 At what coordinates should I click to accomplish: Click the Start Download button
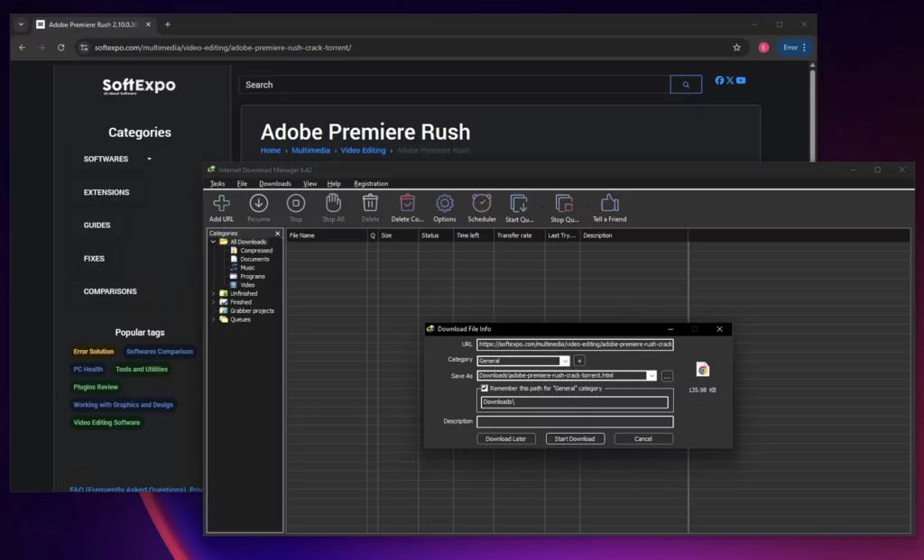[x=575, y=439]
